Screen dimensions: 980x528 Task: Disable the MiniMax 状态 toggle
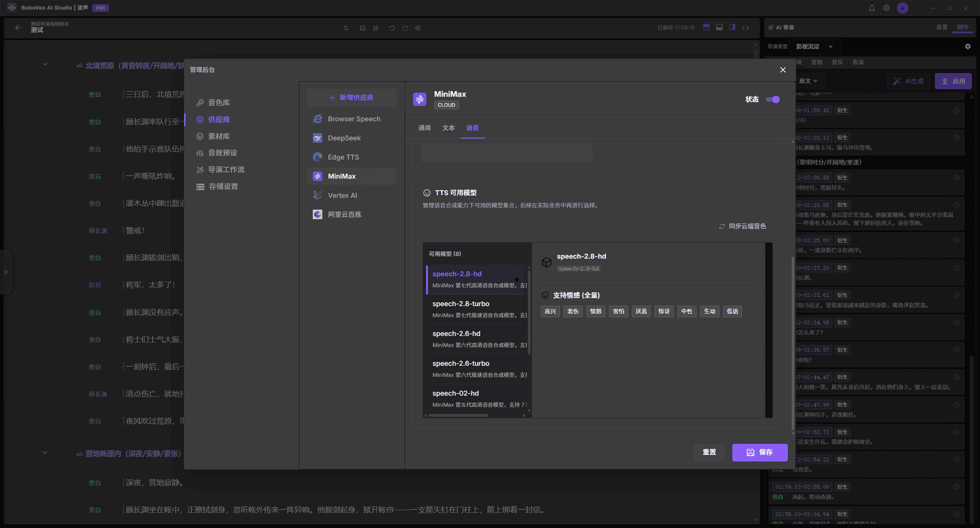pos(772,99)
